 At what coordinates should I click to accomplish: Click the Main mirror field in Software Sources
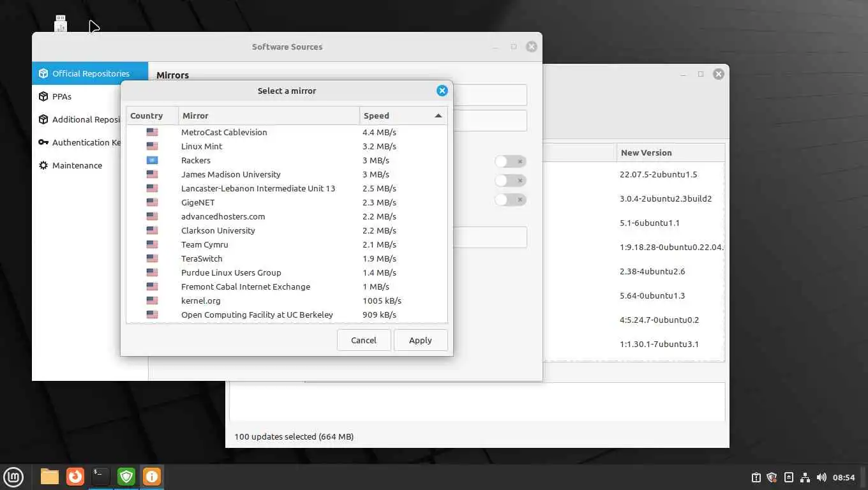pyautogui.click(x=490, y=95)
